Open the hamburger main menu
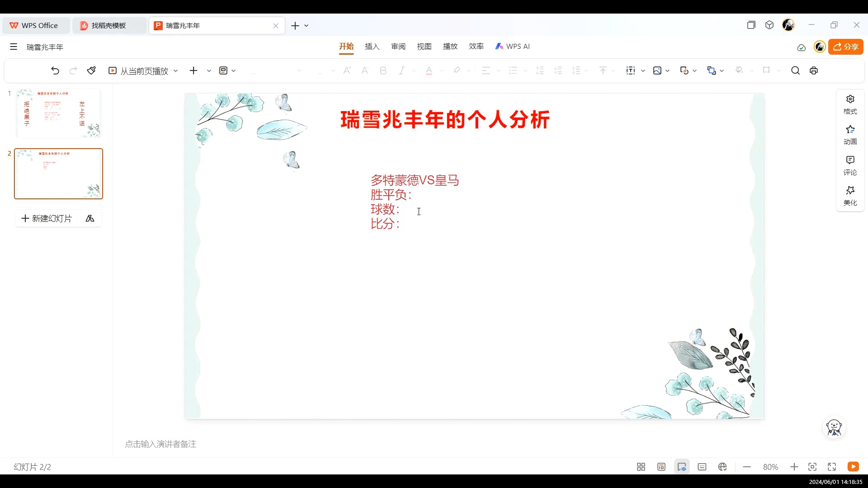 [14, 47]
